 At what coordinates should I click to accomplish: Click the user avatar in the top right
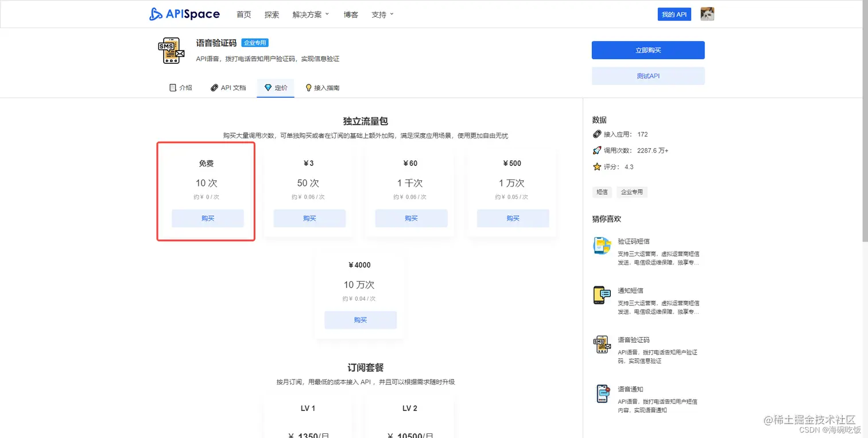(707, 14)
